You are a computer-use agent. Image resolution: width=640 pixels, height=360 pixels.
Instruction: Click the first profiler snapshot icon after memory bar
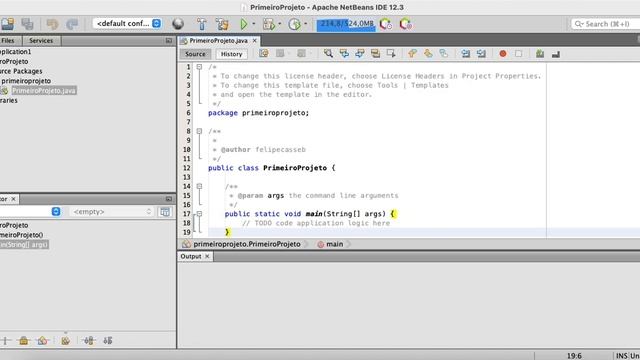pos(386,24)
